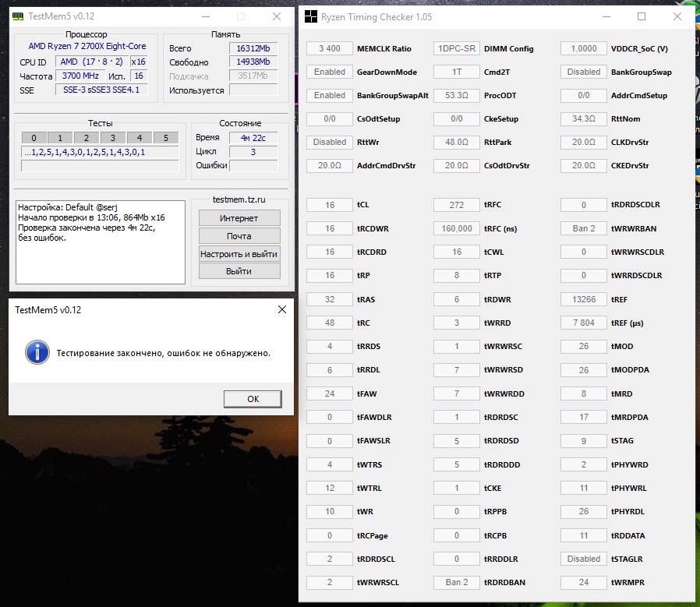Screen dimensions: 700x607
Task: Click the CLKDrvStr value 20.0Ω
Action: point(584,142)
